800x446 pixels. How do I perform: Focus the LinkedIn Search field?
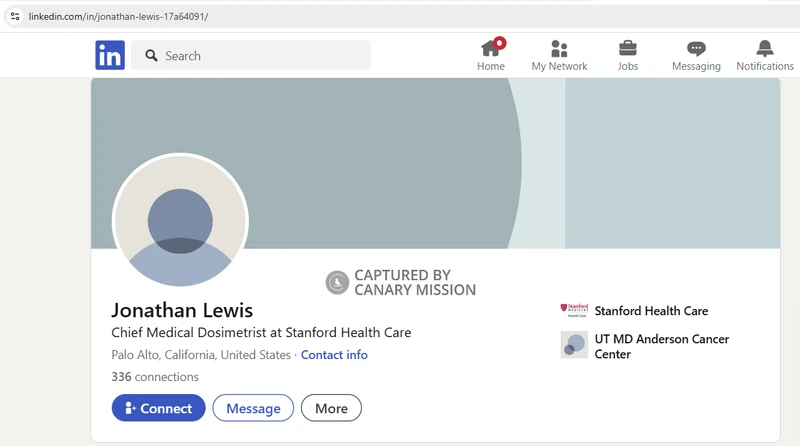pos(251,55)
